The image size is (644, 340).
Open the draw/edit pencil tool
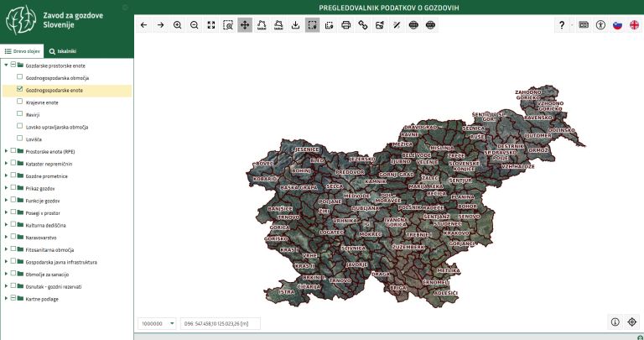[x=397, y=25]
